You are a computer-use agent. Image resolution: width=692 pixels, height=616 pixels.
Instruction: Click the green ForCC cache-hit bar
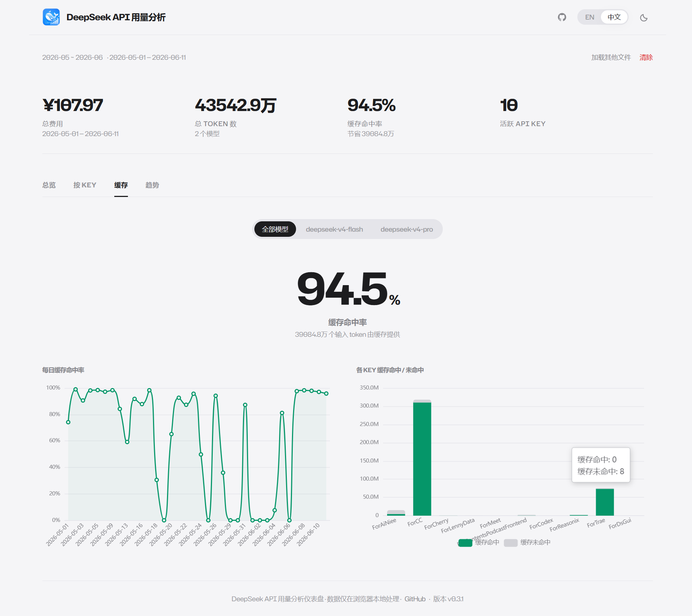tap(422, 459)
